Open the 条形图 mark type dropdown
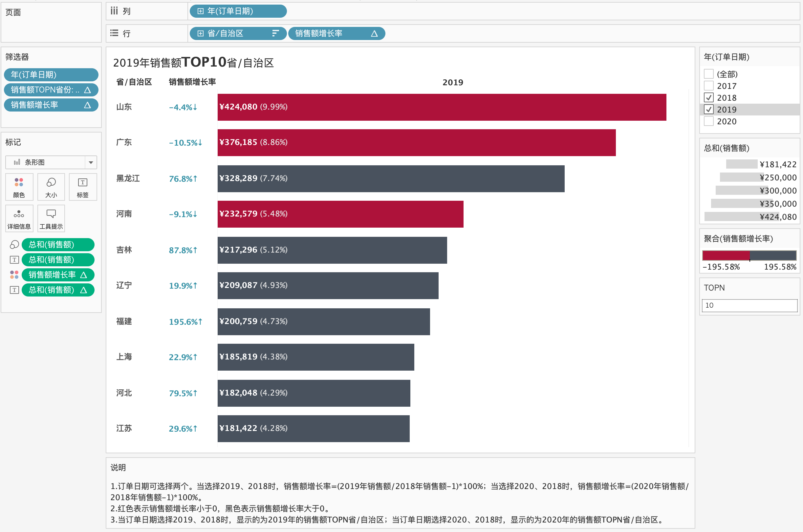The height and width of the screenshot is (532, 803). (91, 162)
